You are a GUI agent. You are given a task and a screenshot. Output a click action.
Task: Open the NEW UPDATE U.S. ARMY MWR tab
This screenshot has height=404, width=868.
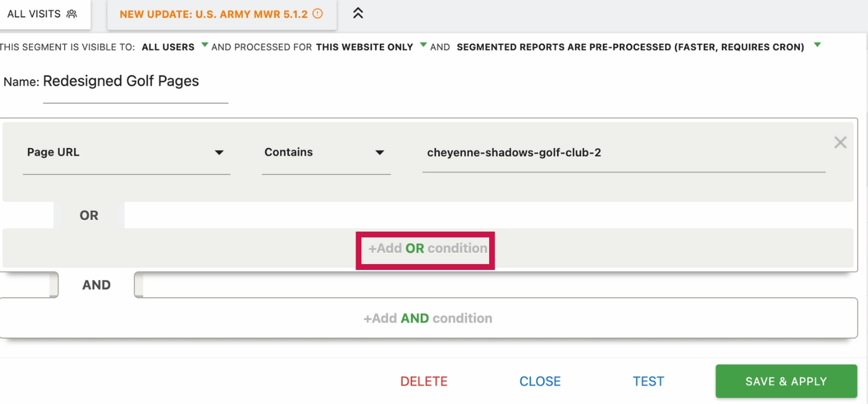pyautogui.click(x=222, y=14)
